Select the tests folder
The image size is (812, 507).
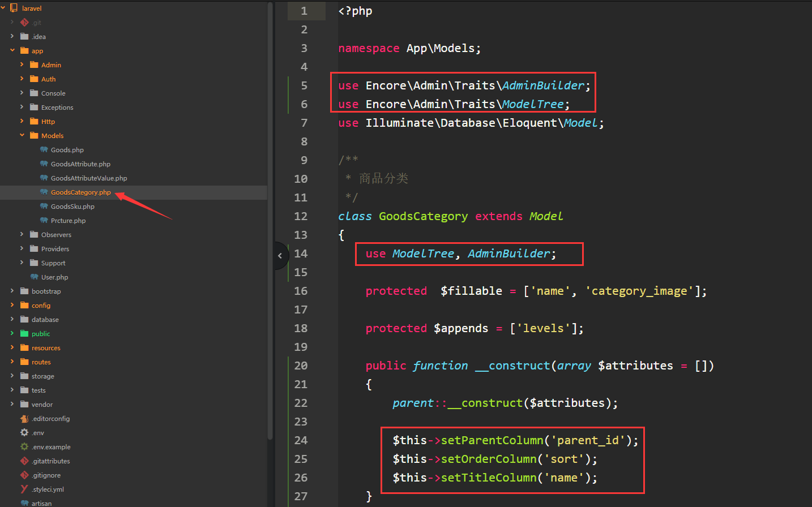(39, 390)
